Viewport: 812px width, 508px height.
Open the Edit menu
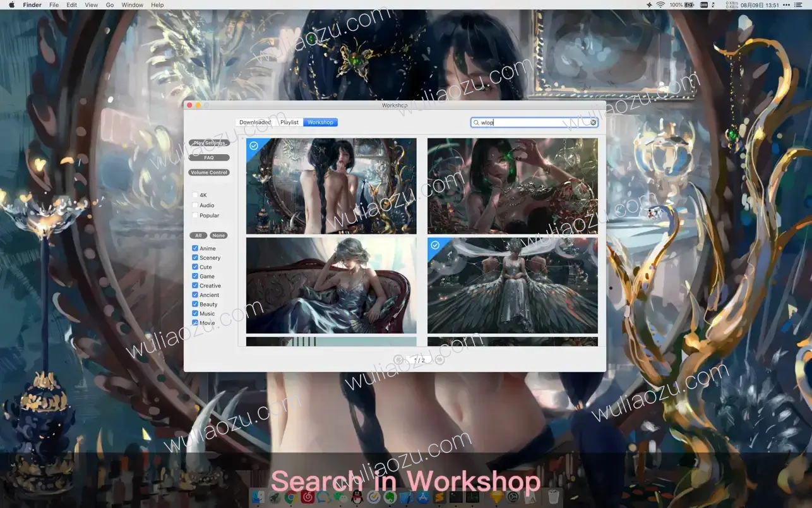pyautogui.click(x=72, y=4)
